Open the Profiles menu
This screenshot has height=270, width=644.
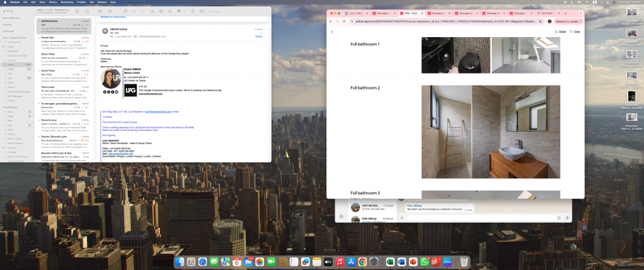pos(81,2)
